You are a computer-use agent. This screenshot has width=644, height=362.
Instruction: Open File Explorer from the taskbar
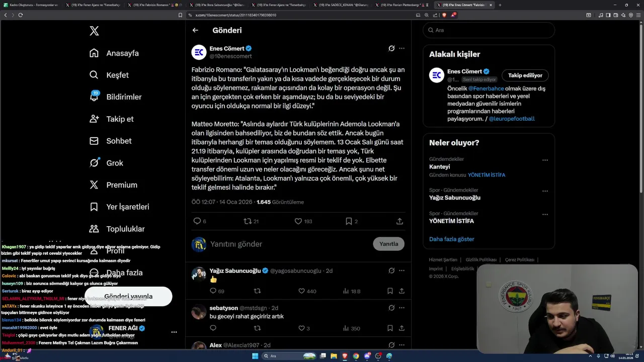(x=334, y=356)
